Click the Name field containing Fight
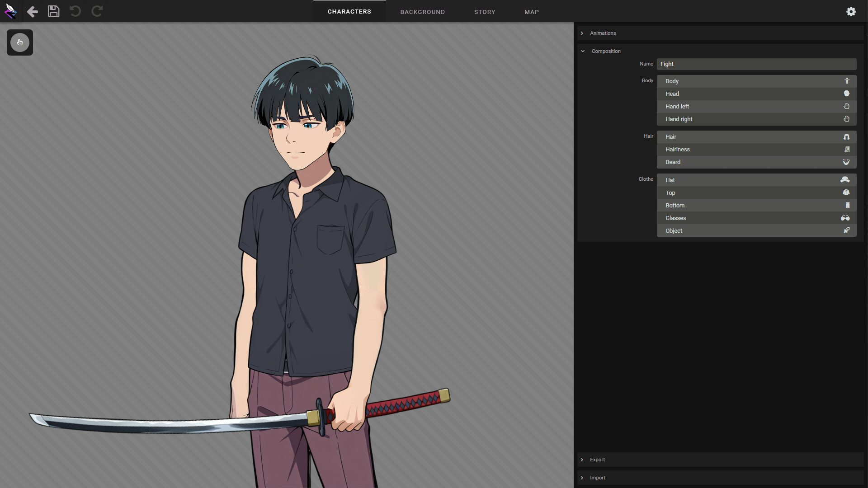 (756, 64)
